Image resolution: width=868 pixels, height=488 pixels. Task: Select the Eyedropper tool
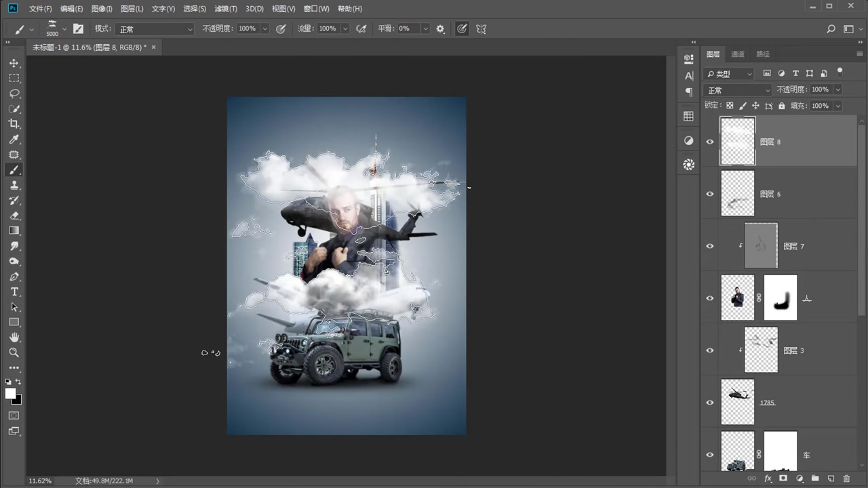coord(14,139)
